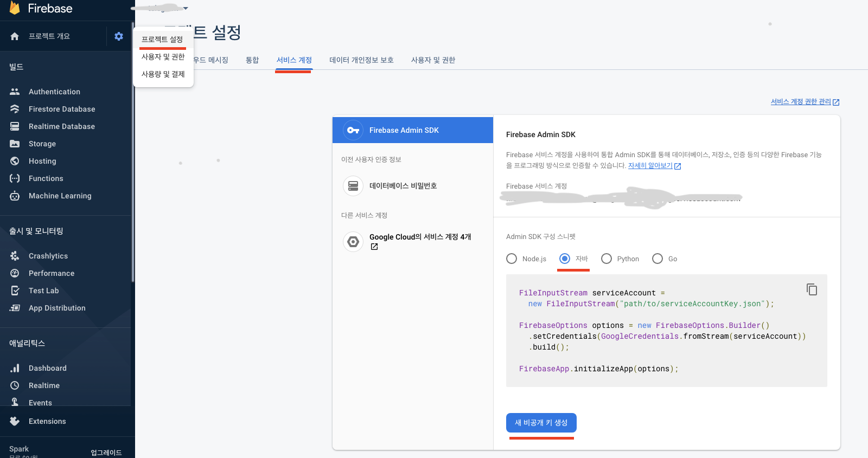Image resolution: width=868 pixels, height=458 pixels.
Task: Switch to the 통합 tab
Action: point(252,60)
